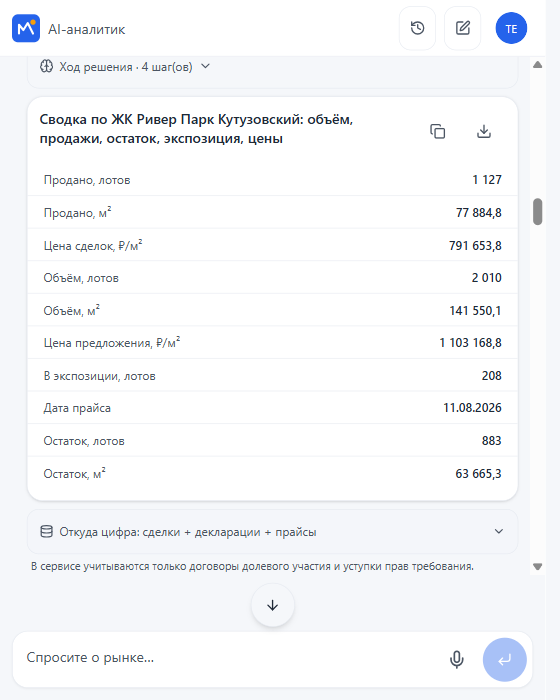This screenshot has height=700, width=560.
Task: Start a new chat with the pencil icon
Action: tap(463, 28)
